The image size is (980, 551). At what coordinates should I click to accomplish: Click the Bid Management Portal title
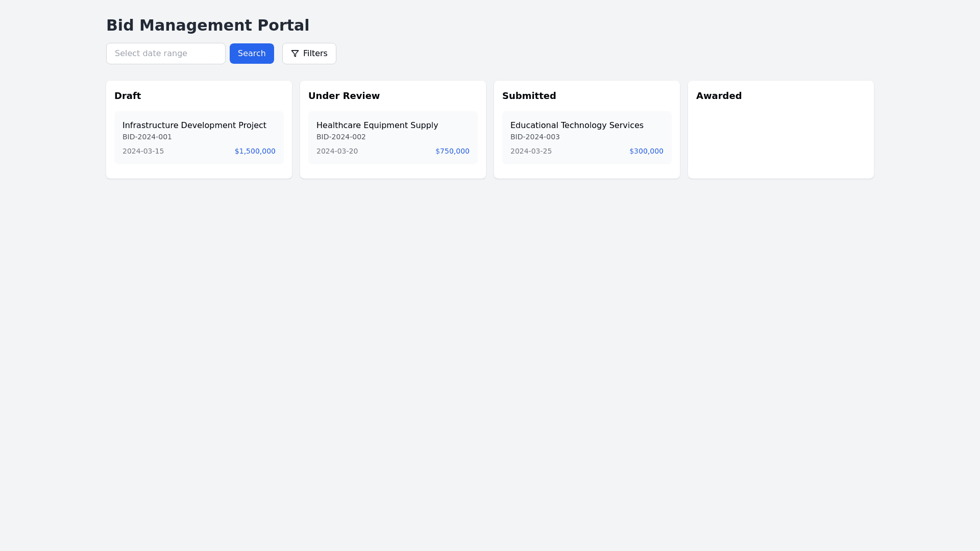[x=207, y=25]
